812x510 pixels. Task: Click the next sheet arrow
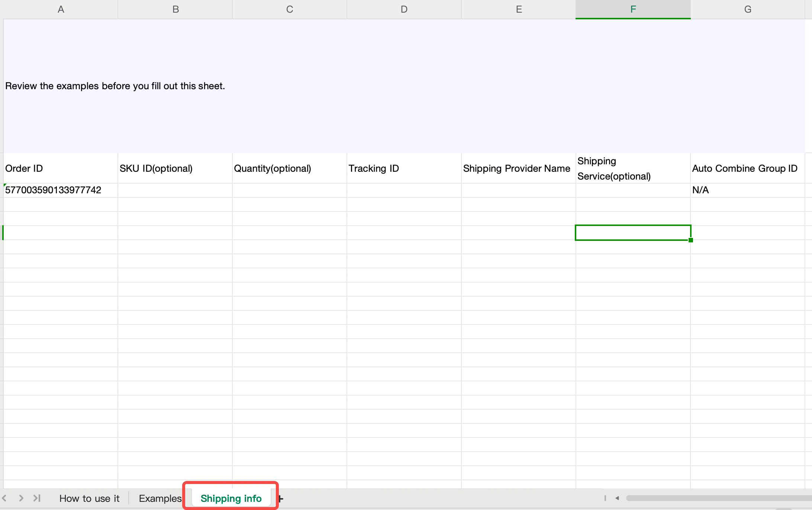coord(21,498)
